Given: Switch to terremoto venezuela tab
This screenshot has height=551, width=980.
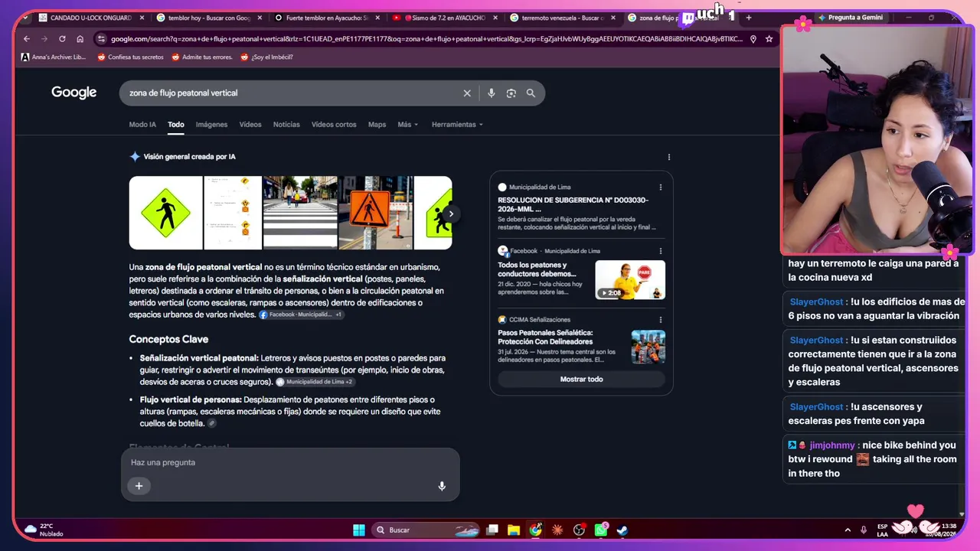Looking at the screenshot, I should click(x=562, y=18).
